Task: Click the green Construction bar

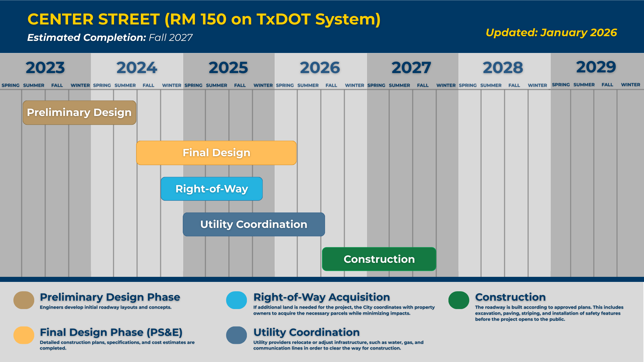Action: point(379,259)
